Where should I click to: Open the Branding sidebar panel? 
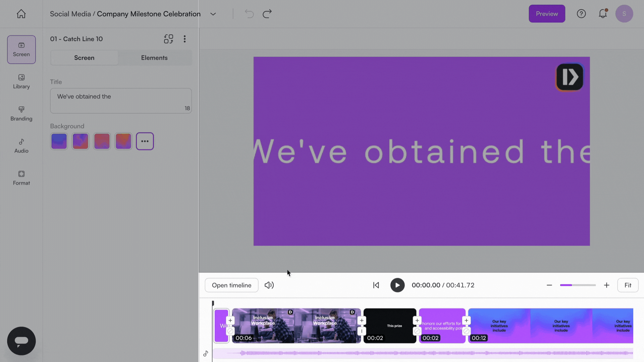click(21, 114)
